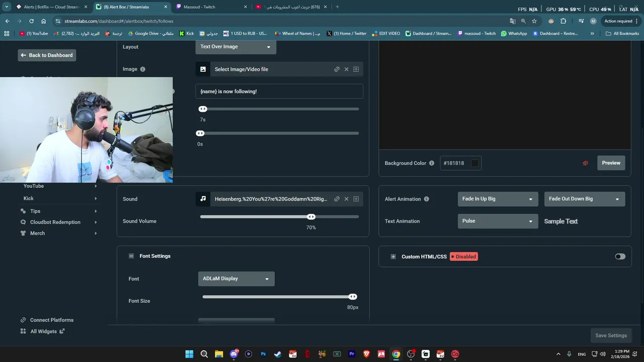Enable Custom HTML/CSS toggle
This screenshot has height=362, width=644.
[x=620, y=256]
